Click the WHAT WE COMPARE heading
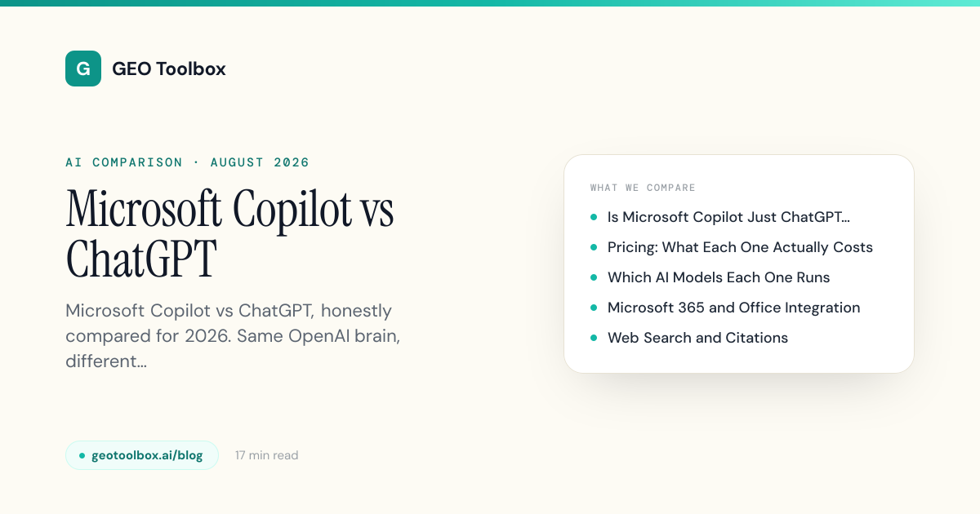The image size is (980, 514). coord(643,188)
